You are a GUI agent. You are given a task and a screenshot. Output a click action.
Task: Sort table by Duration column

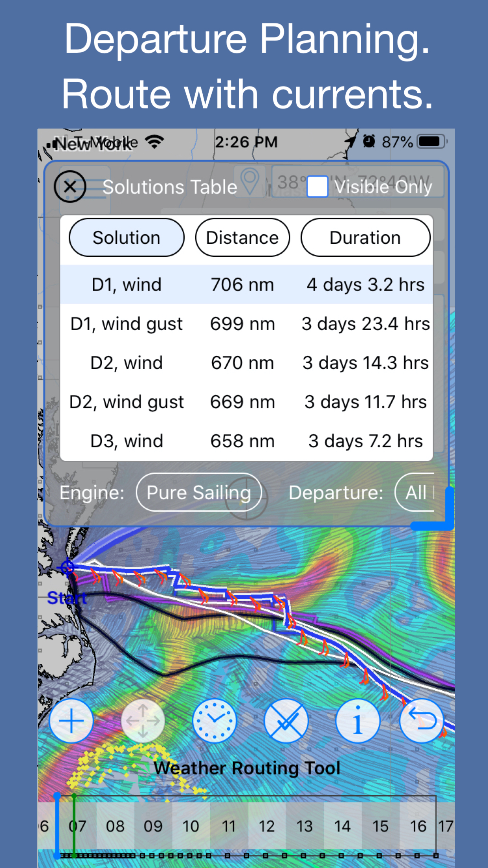click(365, 238)
